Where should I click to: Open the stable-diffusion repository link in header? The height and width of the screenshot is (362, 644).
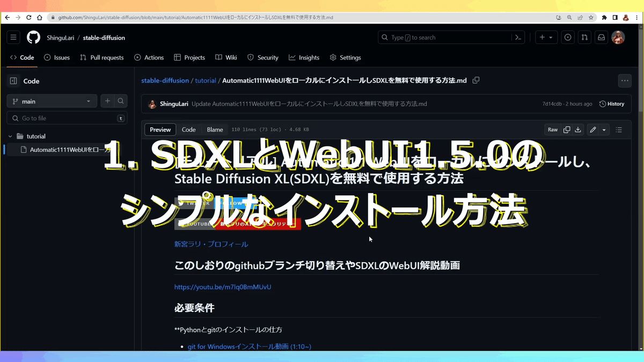coord(104,38)
